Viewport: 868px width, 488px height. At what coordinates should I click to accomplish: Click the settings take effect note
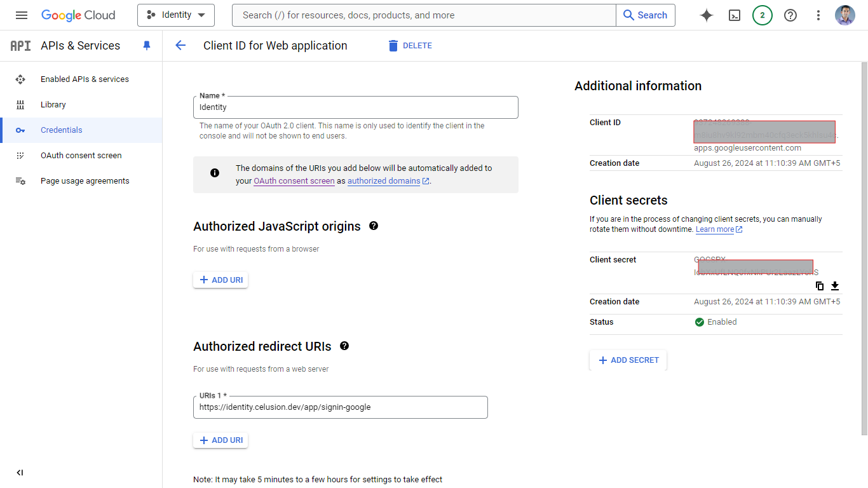[x=318, y=480]
